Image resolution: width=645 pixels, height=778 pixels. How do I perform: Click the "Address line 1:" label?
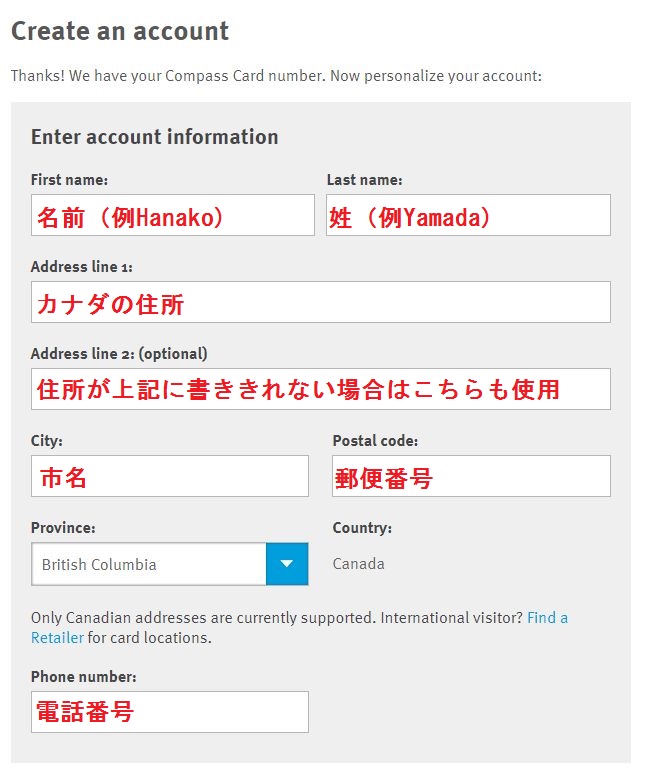82,267
